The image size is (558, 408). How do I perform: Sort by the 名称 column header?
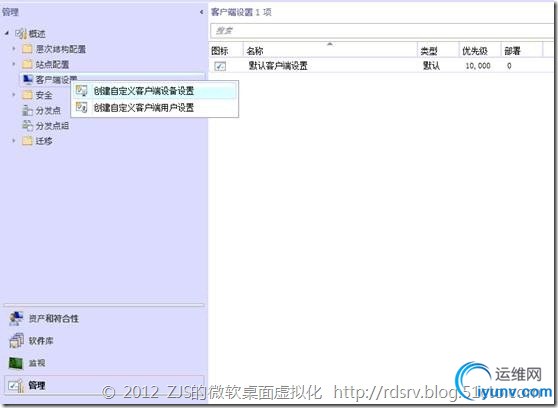[330, 51]
